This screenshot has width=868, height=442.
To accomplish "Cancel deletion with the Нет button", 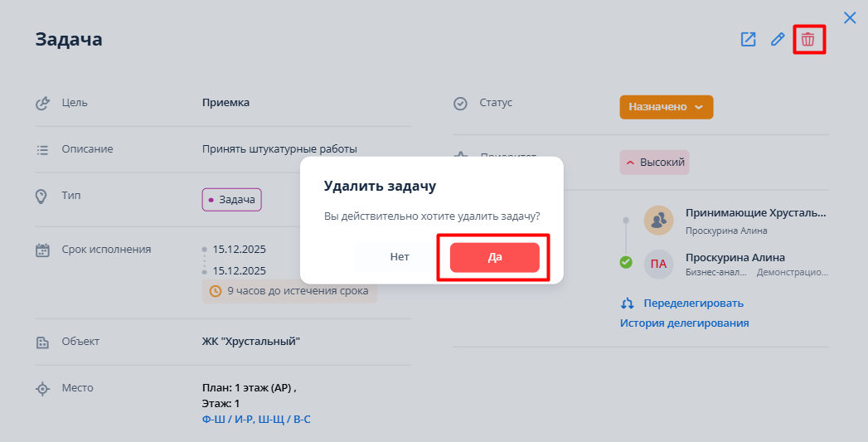I will point(400,257).
